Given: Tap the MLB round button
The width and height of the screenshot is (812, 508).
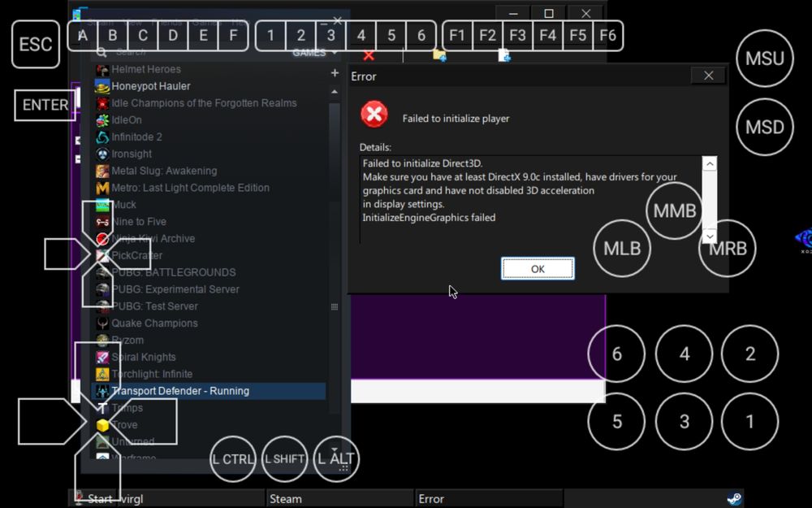Looking at the screenshot, I should (x=622, y=248).
